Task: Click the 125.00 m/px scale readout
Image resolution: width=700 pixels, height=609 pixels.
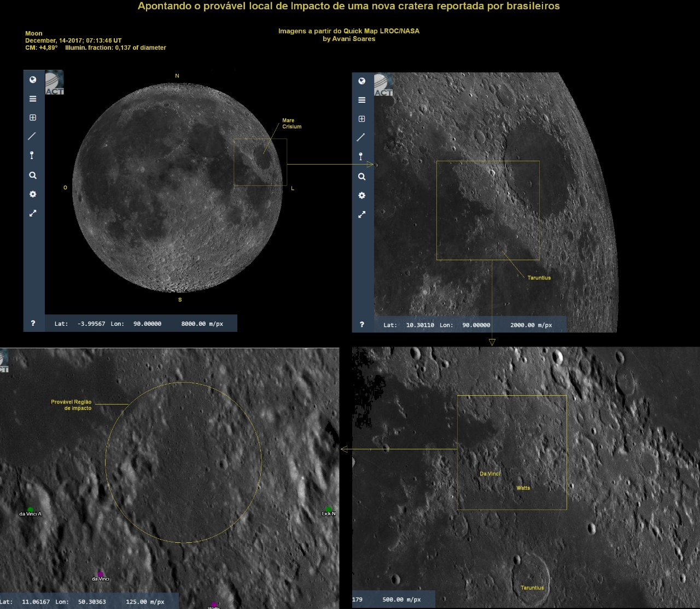Action: pos(145,601)
